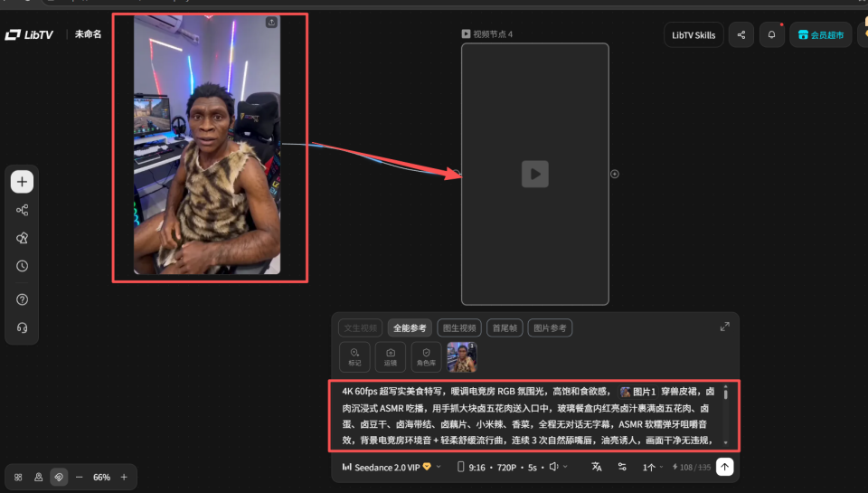868x493 pixels.
Task: Click the 图片1 tag inside the prompt
Action: pos(638,392)
